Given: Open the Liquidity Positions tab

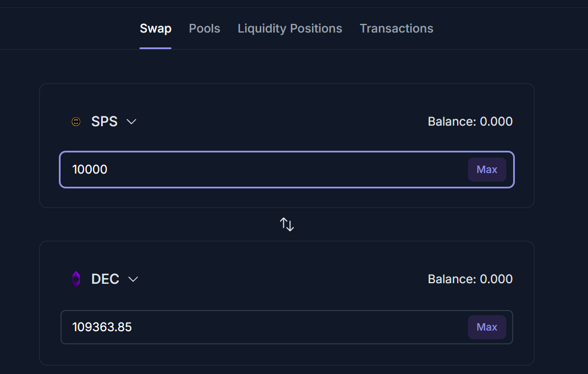Looking at the screenshot, I should click(290, 29).
